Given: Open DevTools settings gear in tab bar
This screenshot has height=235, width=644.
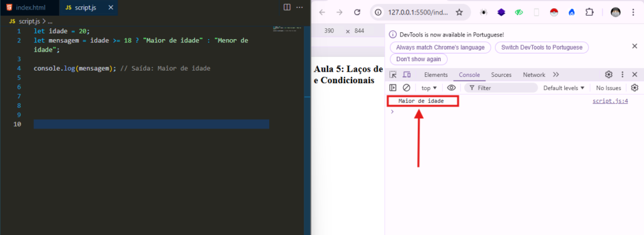Looking at the screenshot, I should coord(609,74).
